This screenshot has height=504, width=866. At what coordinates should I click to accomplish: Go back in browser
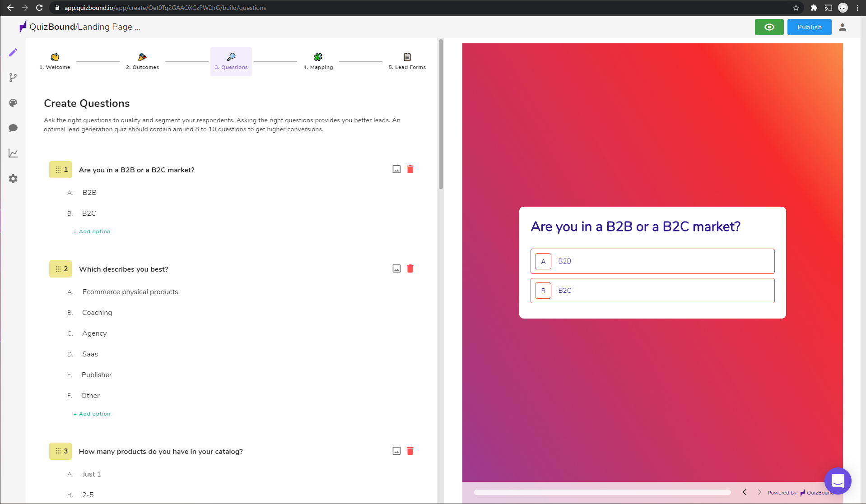tap(10, 8)
